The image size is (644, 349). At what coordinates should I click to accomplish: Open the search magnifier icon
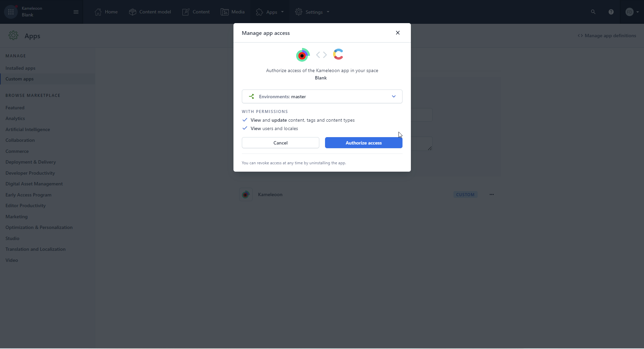point(593,12)
